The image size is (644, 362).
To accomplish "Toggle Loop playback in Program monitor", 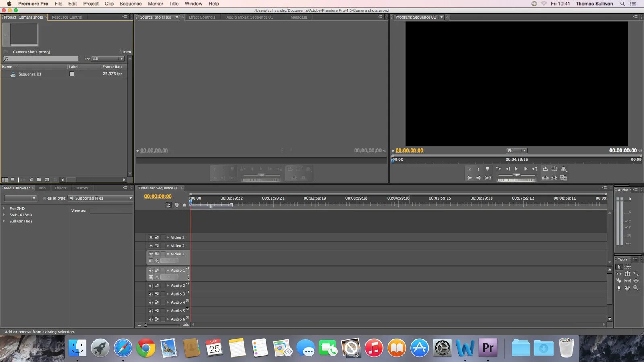I will click(545, 169).
